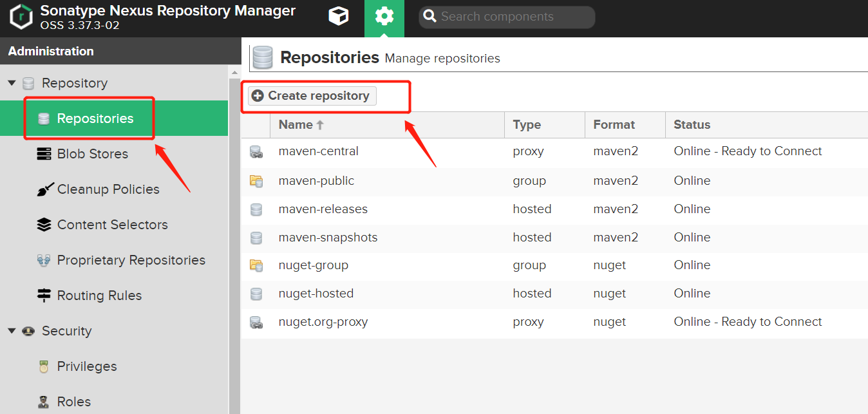The image size is (868, 414).
Task: Select the maven-public repository name
Action: 317,181
